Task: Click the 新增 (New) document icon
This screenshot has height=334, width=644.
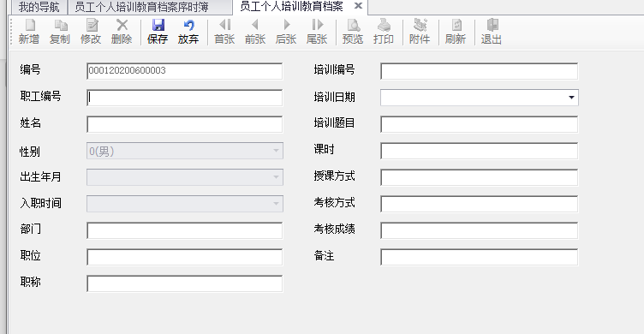Action: tap(30, 25)
